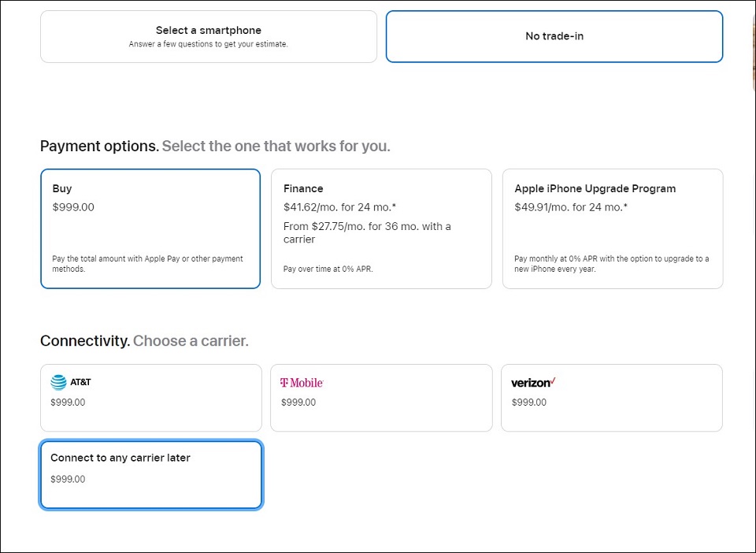Click the verizon logo
Screen dimensions: 756x553
533,383
